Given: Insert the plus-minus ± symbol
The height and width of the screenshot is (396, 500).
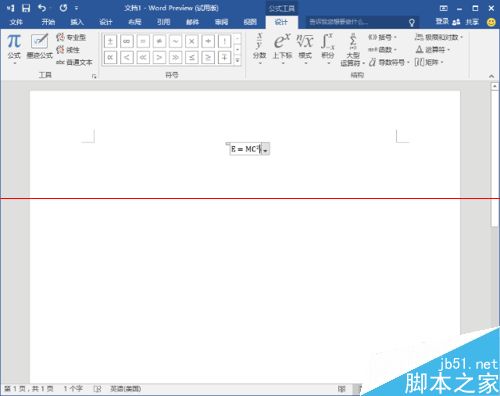Looking at the screenshot, I should [x=110, y=41].
